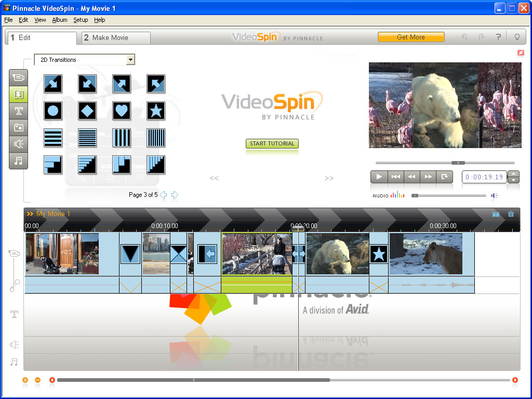Toggle the loop playback button
Viewport: 532px width, 399px height.
[x=444, y=177]
